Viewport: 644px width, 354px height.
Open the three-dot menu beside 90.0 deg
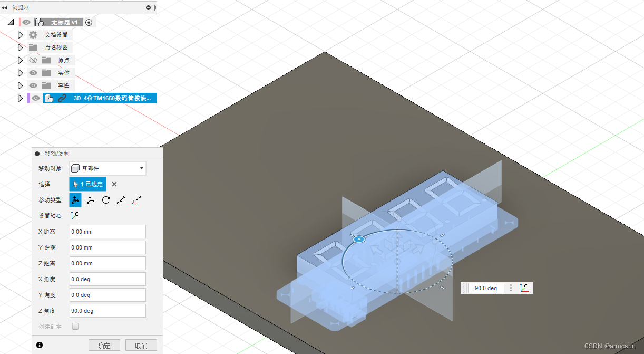[510, 288]
